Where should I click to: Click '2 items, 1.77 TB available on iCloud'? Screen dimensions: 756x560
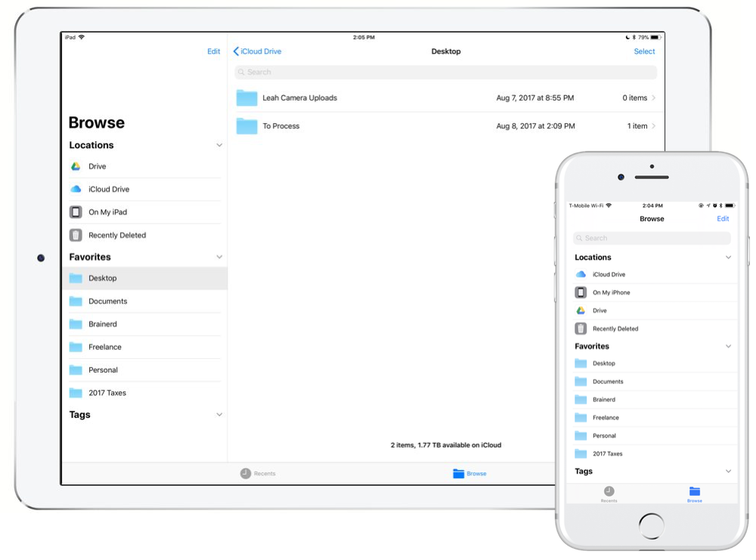(446, 445)
